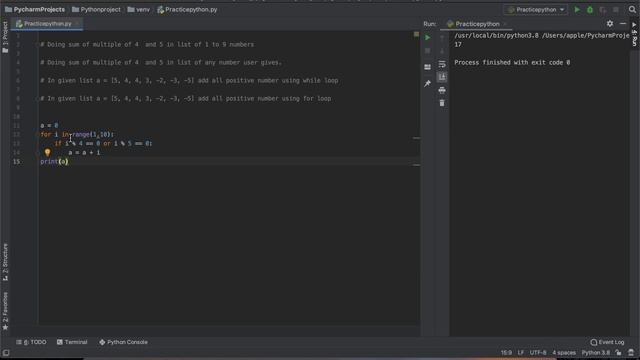Open Search Everywhere via the magnifier icon
Screen dimensions: 640x360
click(x=632, y=9)
